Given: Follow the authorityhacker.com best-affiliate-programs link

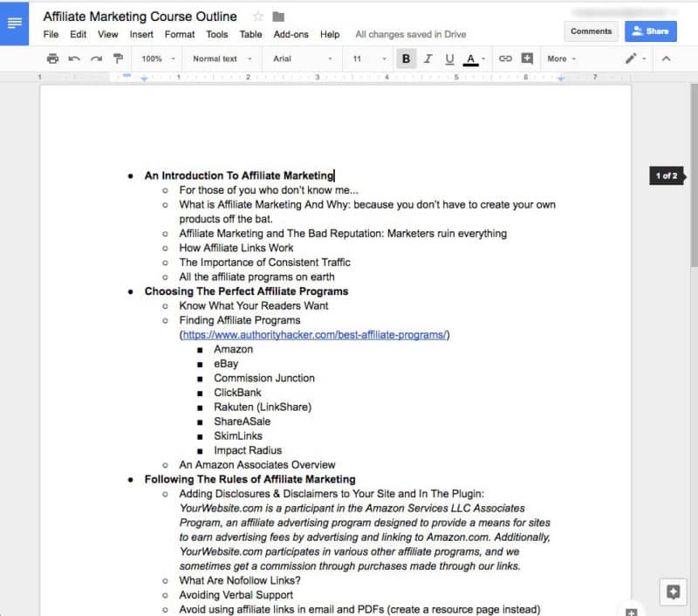Looking at the screenshot, I should click(x=314, y=335).
